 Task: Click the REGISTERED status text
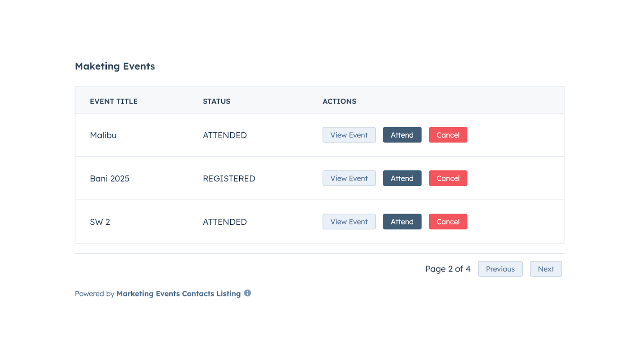click(229, 178)
